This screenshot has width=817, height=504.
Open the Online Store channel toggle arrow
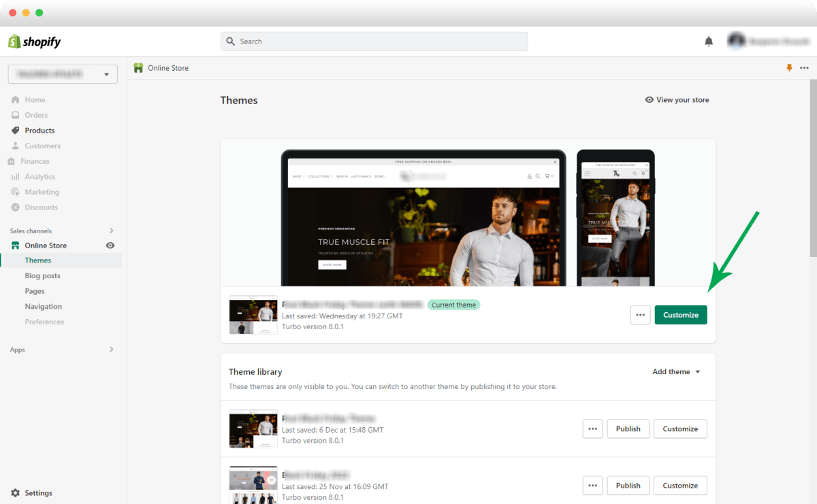(x=111, y=230)
